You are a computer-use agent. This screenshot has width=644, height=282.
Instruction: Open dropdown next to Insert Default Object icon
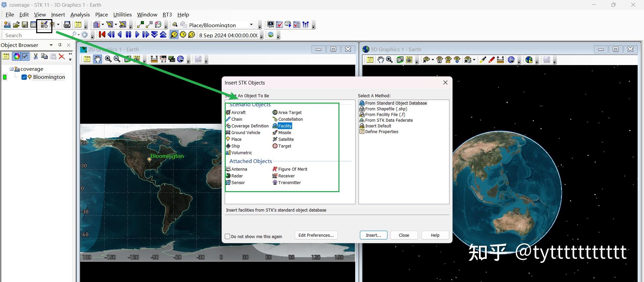coord(58,24)
